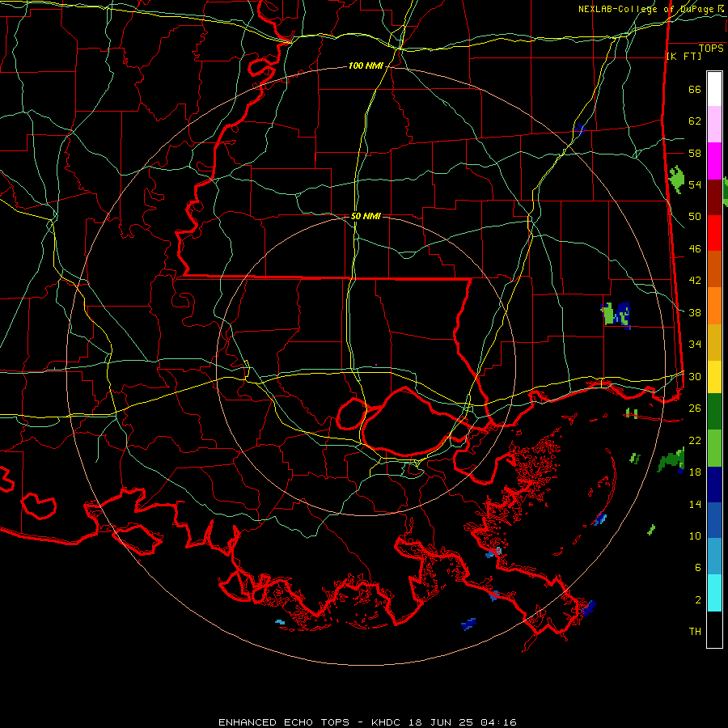The height and width of the screenshot is (728, 728).
Task: Click the K FT units label
Action: 684,56
